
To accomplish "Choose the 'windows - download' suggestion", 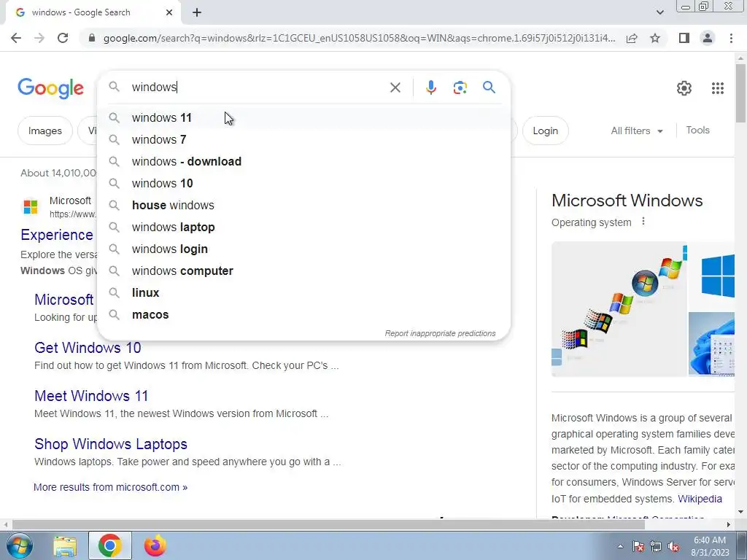I will [303, 161].
